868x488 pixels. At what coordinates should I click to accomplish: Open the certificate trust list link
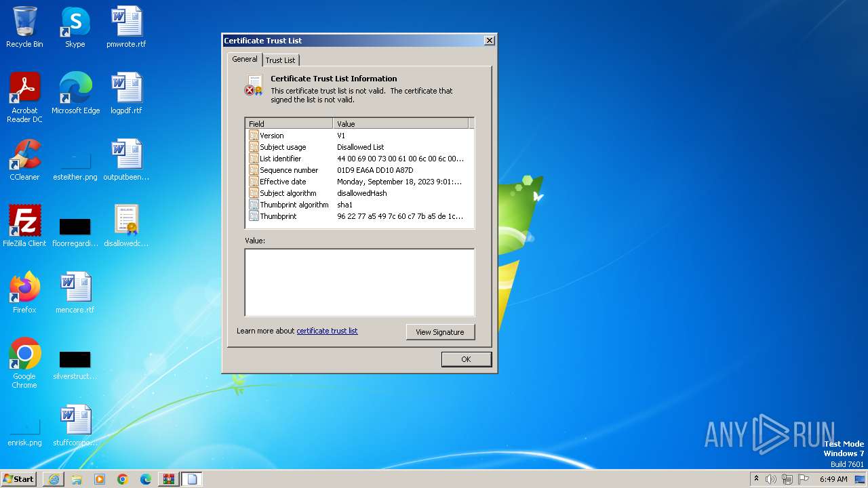click(327, 331)
